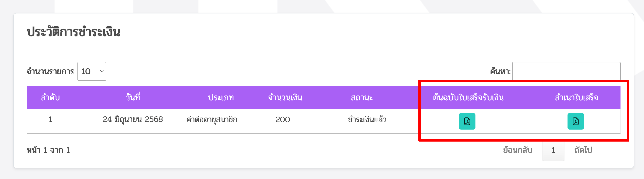Image resolution: width=644 pixels, height=179 pixels.
Task: Click สำเนาใบเสร็จ column header
Action: pyautogui.click(x=576, y=97)
